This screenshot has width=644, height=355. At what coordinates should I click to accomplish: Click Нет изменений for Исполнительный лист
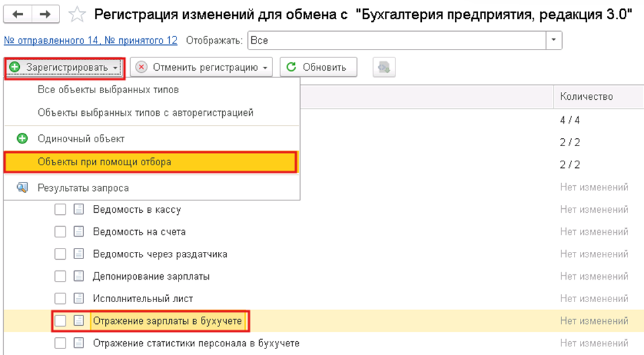594,298
